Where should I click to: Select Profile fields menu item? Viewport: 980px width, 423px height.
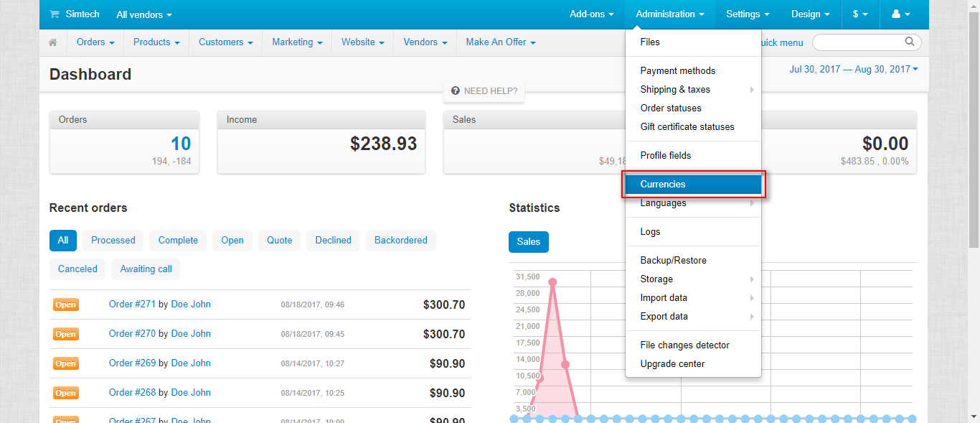[x=693, y=156]
